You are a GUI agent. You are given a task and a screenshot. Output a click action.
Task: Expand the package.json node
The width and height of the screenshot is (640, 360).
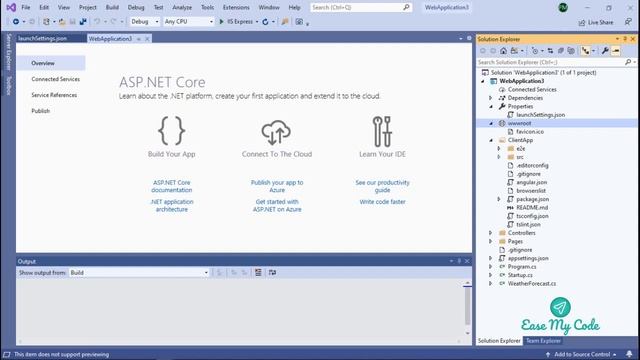499,199
